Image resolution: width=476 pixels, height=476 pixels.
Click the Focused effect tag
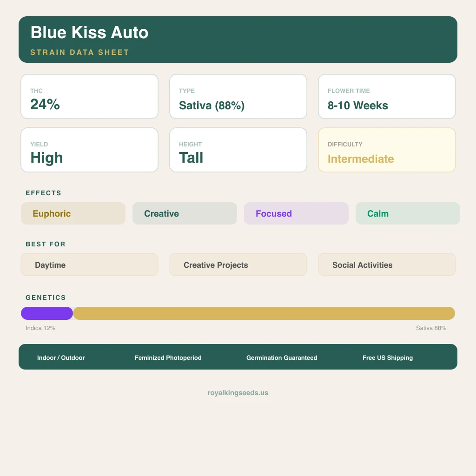(x=296, y=213)
